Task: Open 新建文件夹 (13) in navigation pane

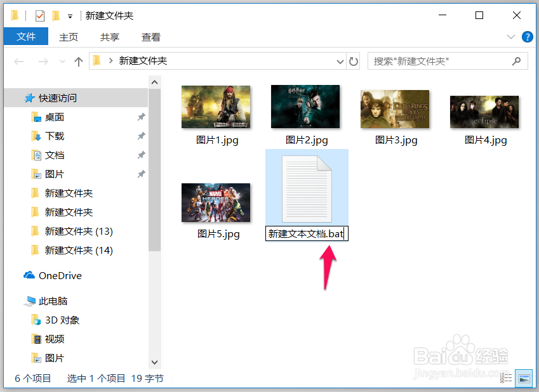Action: [79, 232]
